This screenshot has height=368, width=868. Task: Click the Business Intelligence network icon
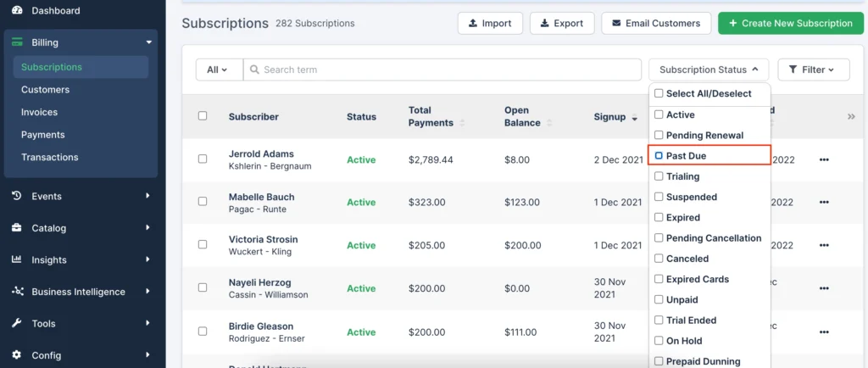click(x=17, y=292)
